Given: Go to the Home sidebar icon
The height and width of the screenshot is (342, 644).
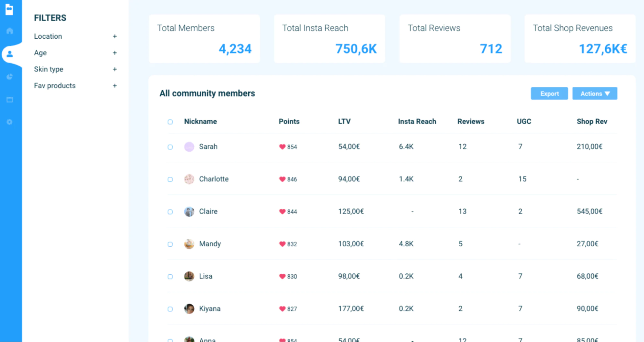Looking at the screenshot, I should tap(10, 31).
